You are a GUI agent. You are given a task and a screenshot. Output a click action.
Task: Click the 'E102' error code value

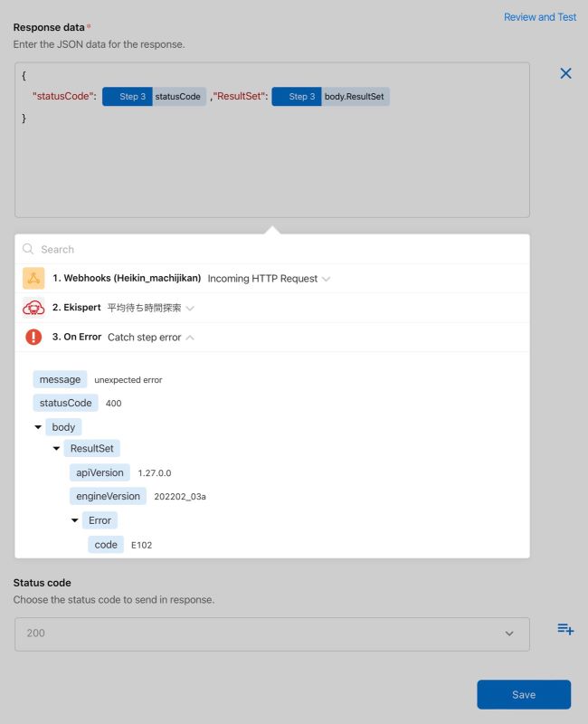pyautogui.click(x=142, y=546)
